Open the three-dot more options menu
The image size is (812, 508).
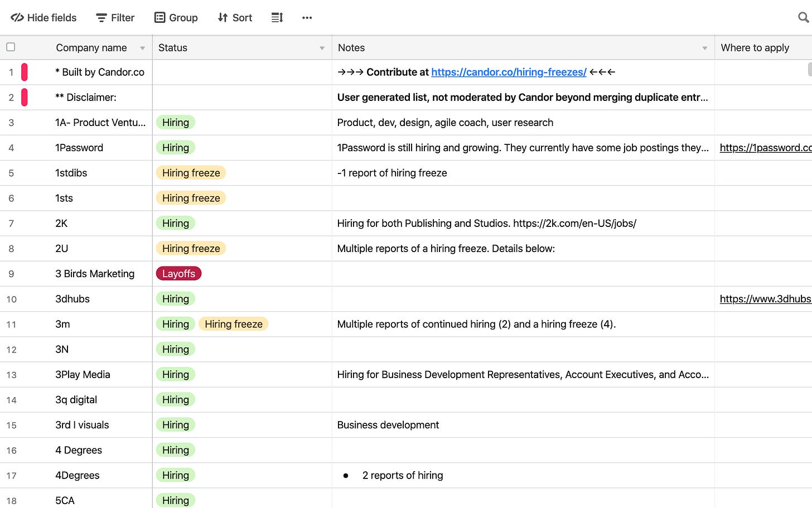307,18
